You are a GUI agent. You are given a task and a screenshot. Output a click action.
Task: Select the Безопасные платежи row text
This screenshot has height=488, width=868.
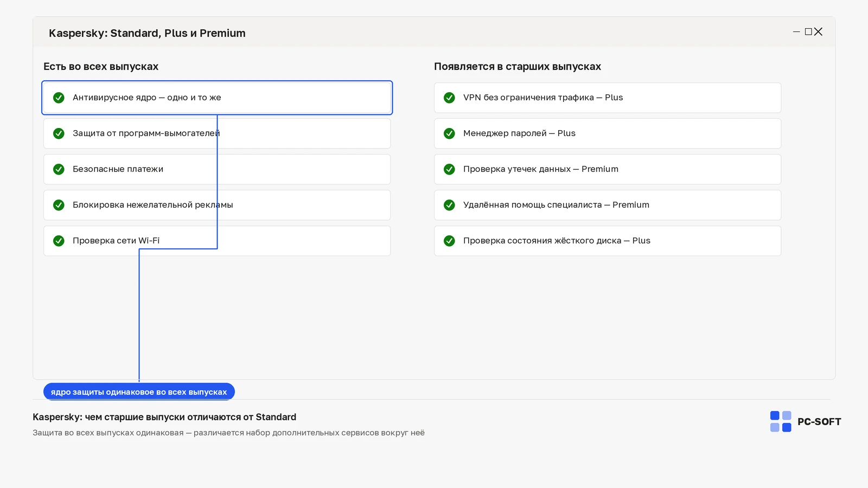pyautogui.click(x=118, y=169)
